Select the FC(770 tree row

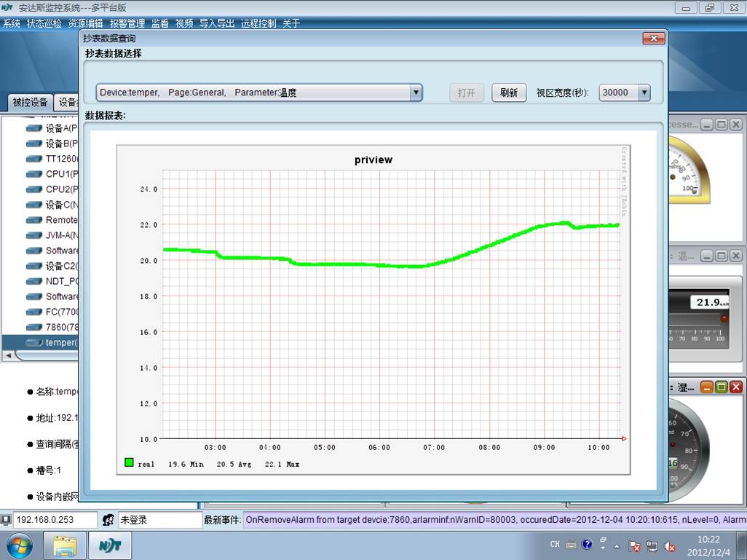coord(52,312)
